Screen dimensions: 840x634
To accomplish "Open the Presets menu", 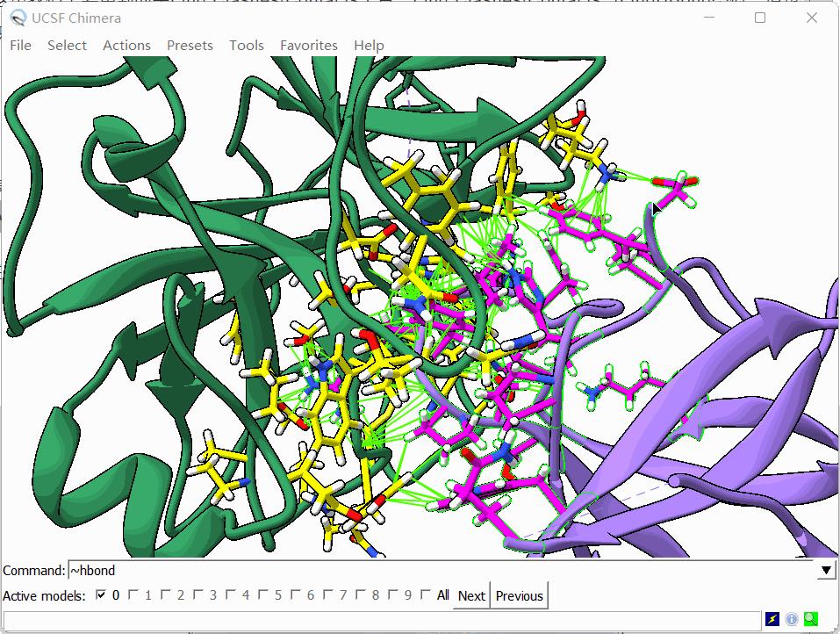I will point(190,46).
